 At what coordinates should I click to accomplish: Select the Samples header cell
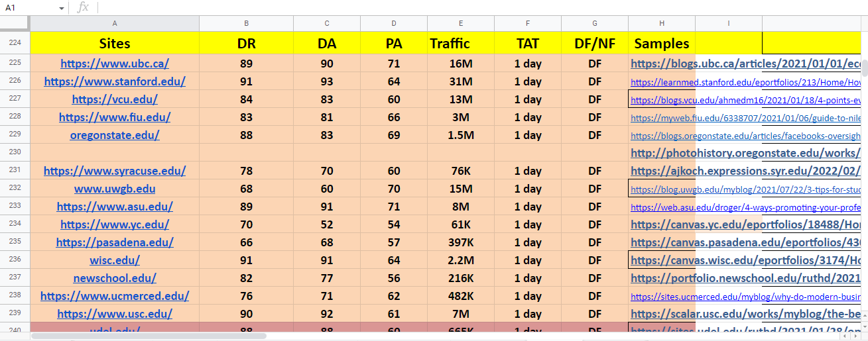pos(662,44)
